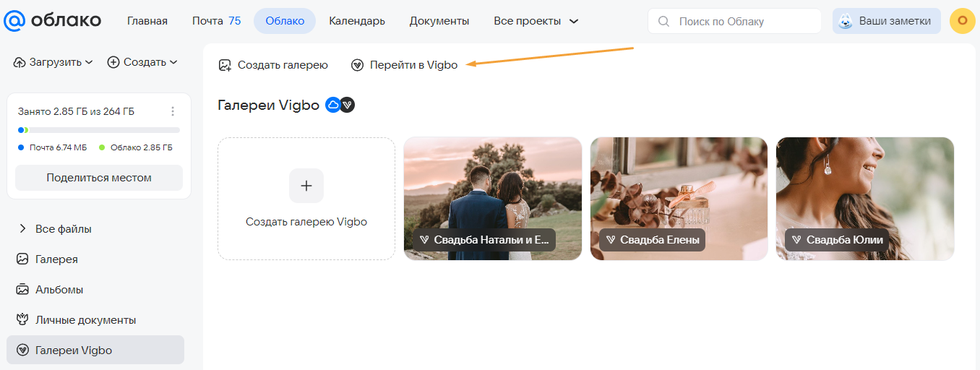Open the Все проекты dropdown menu
980x370 pixels.
(536, 21)
